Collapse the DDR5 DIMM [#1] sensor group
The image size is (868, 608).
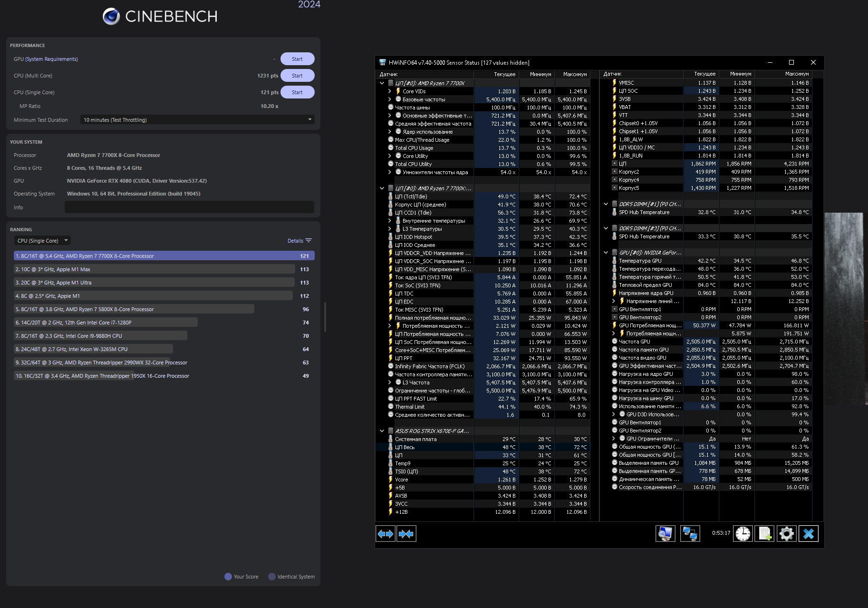606,204
